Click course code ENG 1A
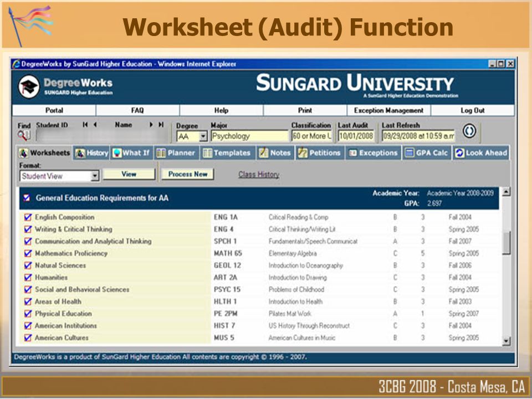The image size is (532, 399). pos(226,217)
